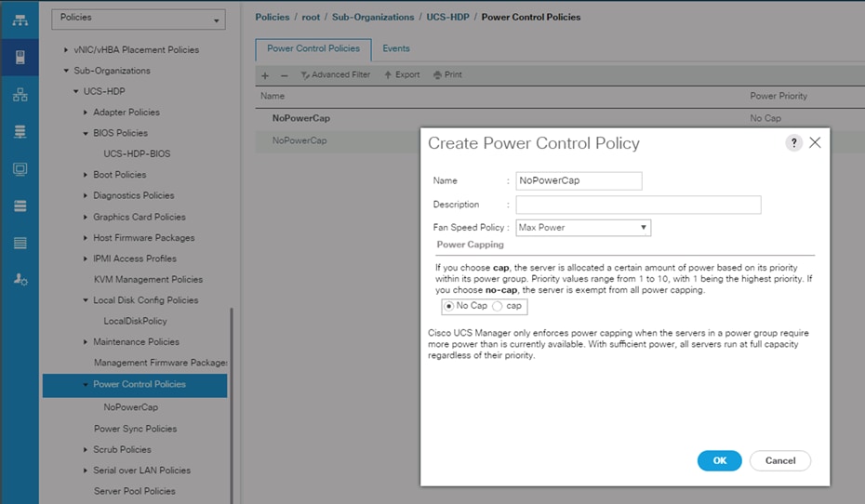The width and height of the screenshot is (865, 504).
Task: Select LocalDiskPolicy in the tree
Action: [135, 321]
